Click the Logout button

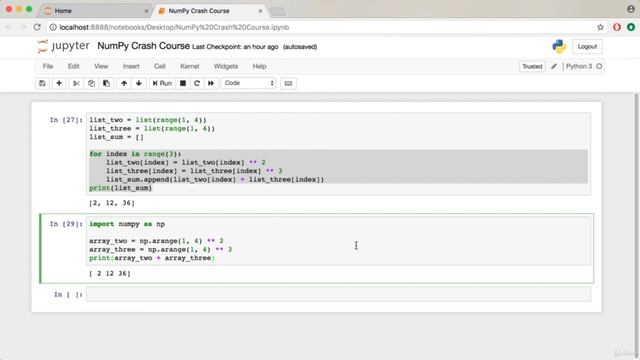587,47
